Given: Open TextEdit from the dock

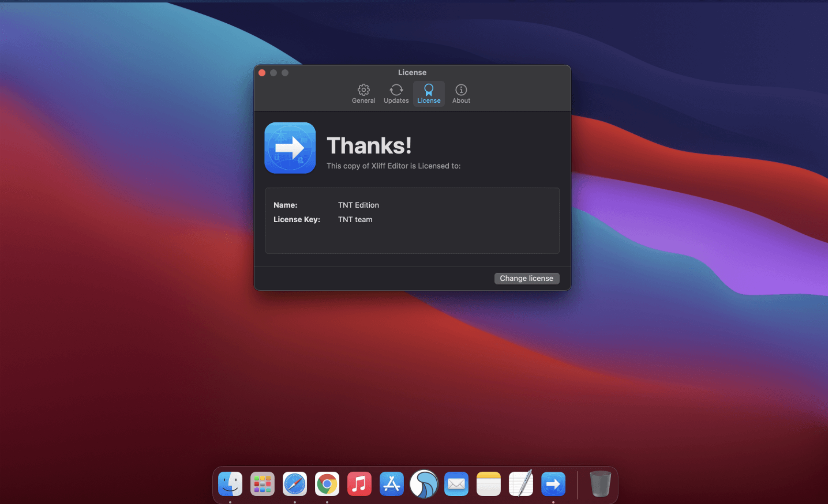Looking at the screenshot, I should (521, 484).
